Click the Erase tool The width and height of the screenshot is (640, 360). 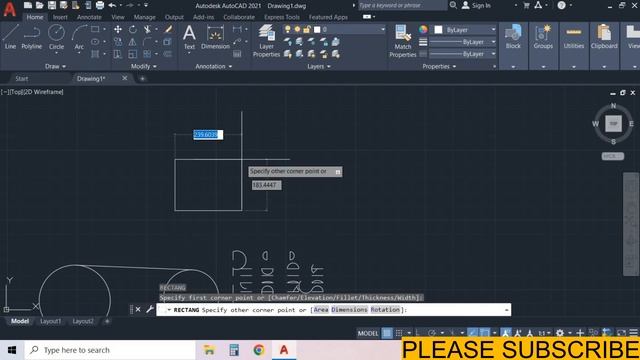coord(168,29)
